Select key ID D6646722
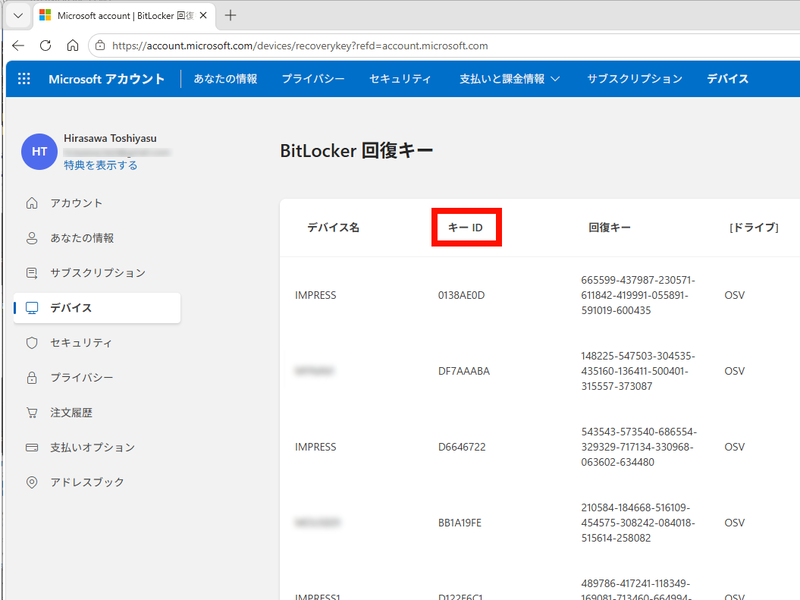800x600 pixels. 462,447
